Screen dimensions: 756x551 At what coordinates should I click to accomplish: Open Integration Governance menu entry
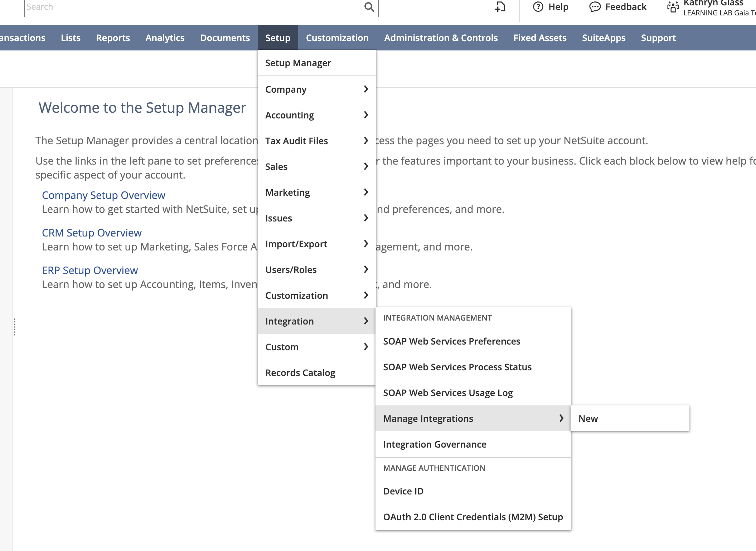tap(435, 444)
